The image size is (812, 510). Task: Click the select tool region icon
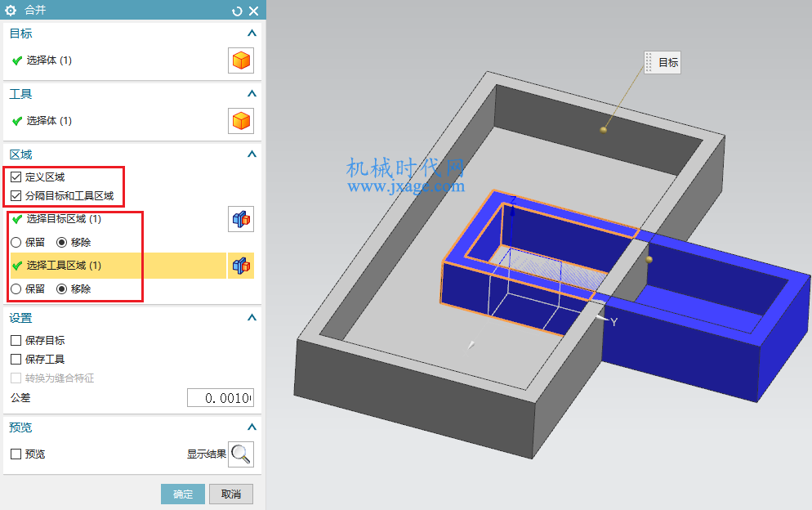point(241,266)
